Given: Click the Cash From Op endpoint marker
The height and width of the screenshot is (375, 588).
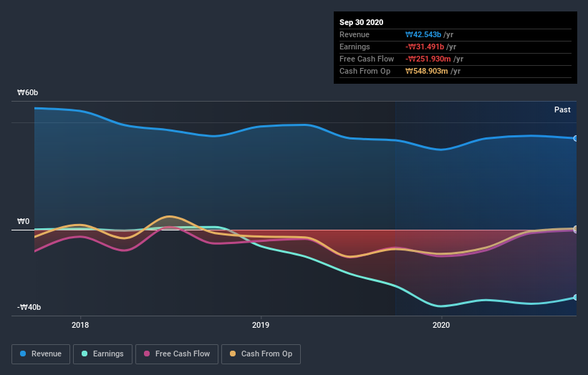Looking at the screenshot, I should tap(576, 228).
